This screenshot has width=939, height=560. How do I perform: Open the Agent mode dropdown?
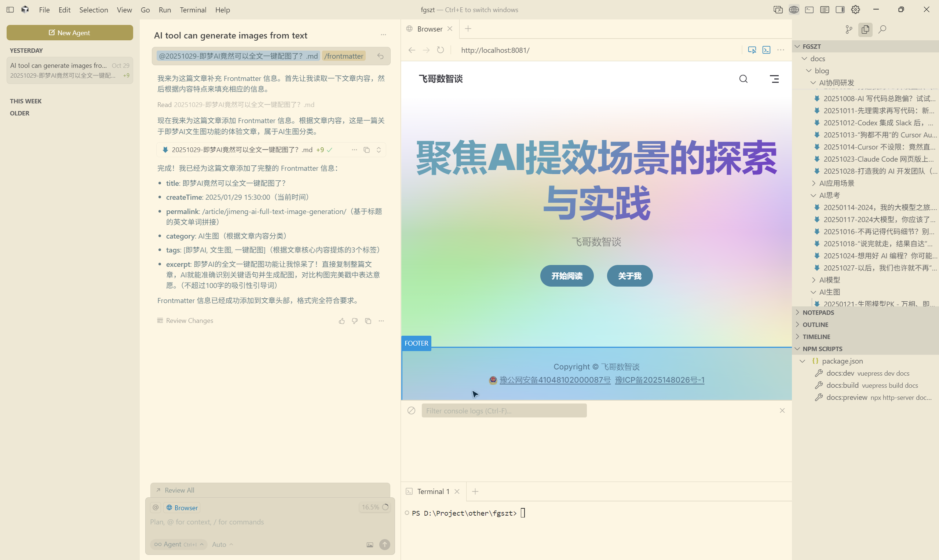pyautogui.click(x=179, y=544)
